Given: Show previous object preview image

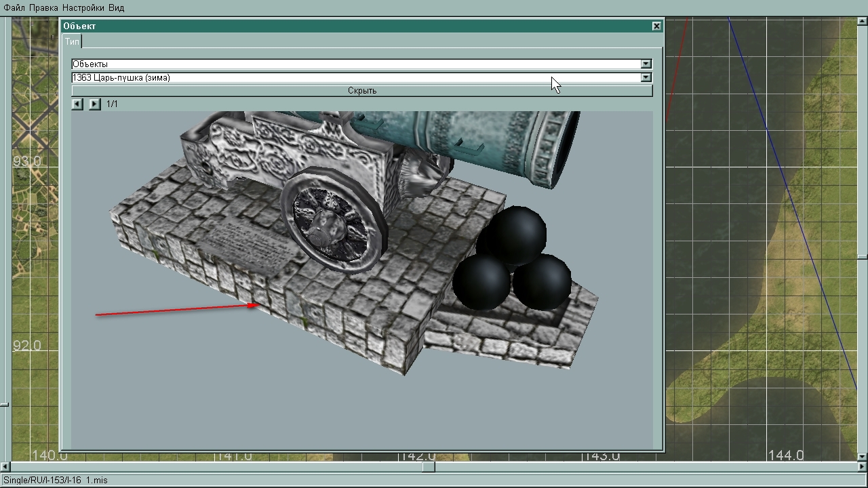Looking at the screenshot, I should click(77, 104).
